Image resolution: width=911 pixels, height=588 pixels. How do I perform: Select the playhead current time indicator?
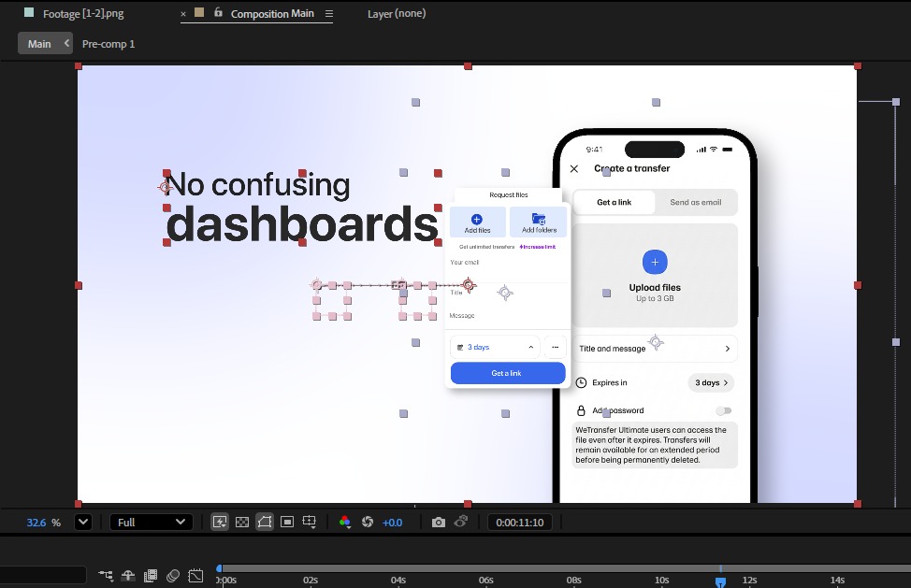(720, 581)
